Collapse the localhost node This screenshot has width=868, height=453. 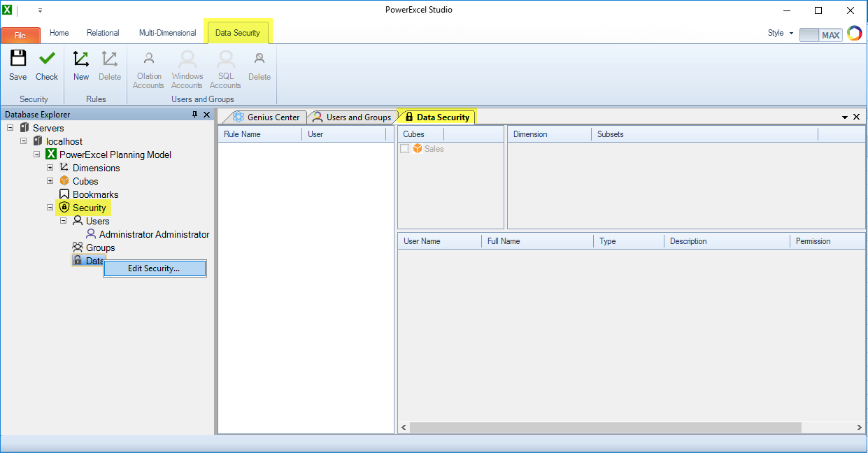click(x=24, y=141)
